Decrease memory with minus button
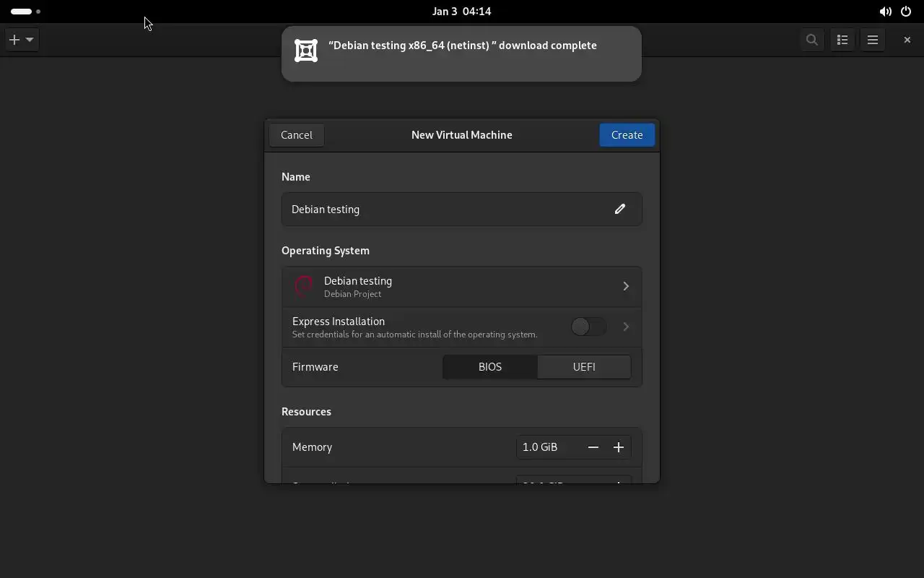 click(593, 447)
